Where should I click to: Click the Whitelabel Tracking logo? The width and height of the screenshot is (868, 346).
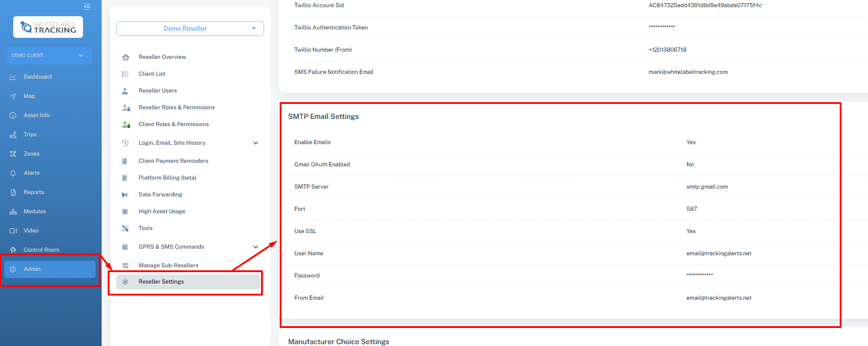click(48, 27)
